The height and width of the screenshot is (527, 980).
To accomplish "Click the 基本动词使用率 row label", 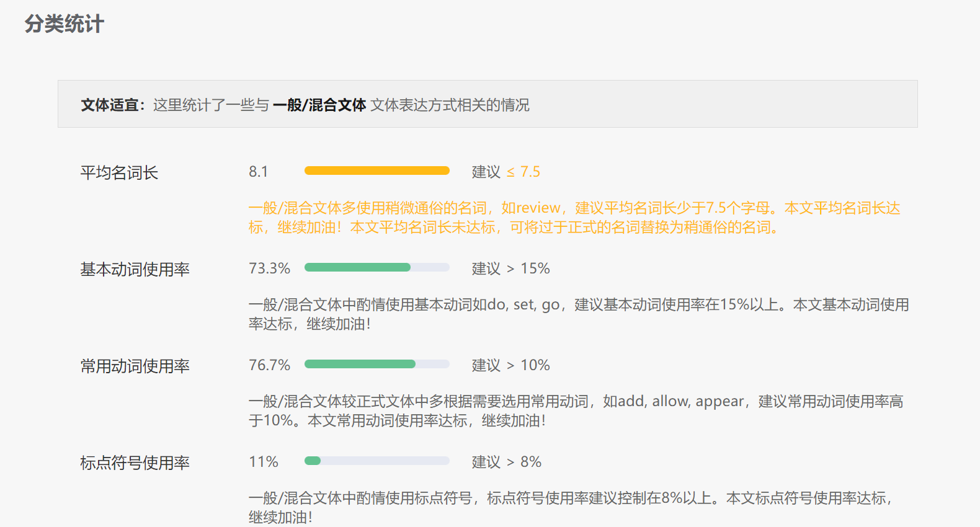I will [x=135, y=269].
